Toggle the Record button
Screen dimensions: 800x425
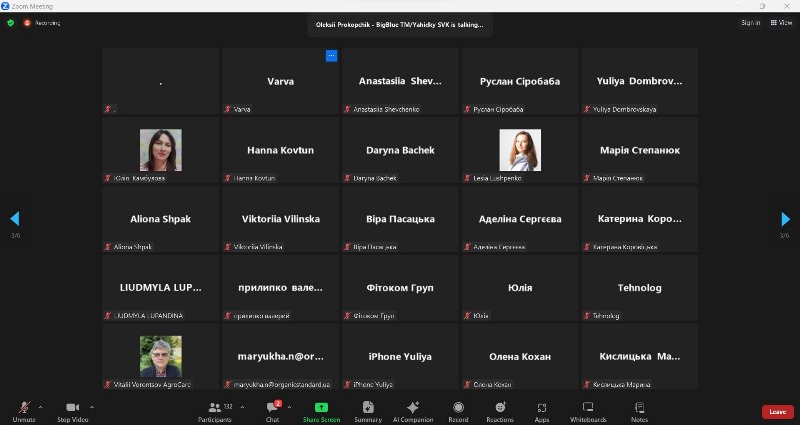(458, 410)
